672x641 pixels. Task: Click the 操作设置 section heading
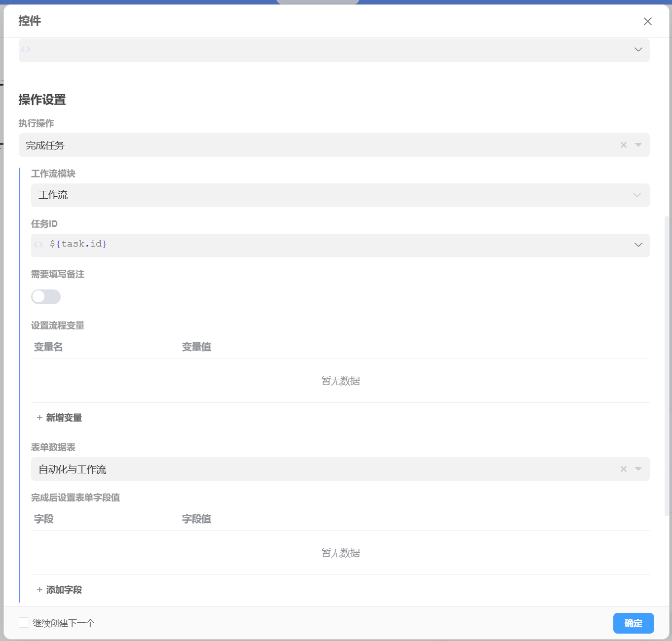42,100
